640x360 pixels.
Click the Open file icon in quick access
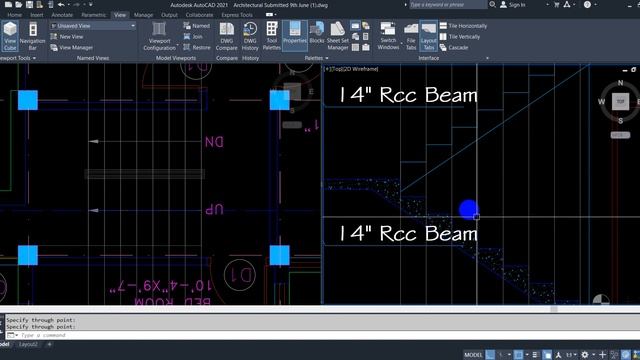(x=19, y=4)
